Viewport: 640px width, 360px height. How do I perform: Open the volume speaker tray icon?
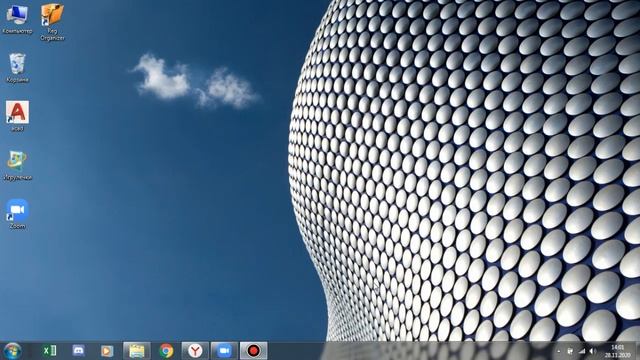click(x=593, y=351)
